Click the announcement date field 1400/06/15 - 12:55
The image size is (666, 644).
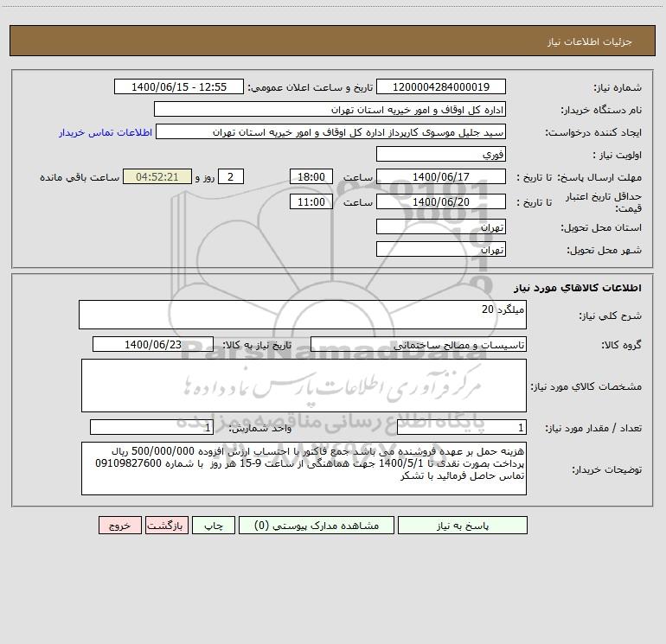(179, 86)
